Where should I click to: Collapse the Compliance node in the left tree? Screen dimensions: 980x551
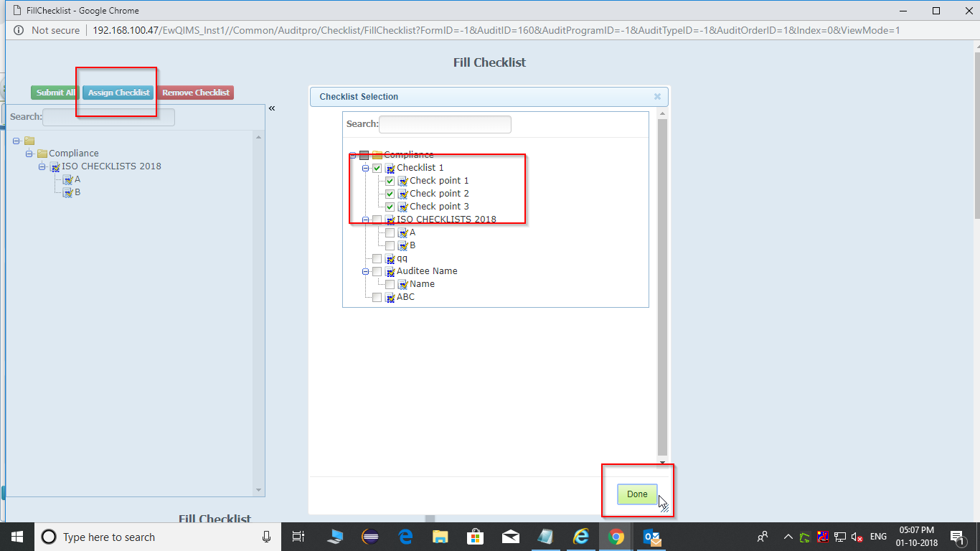coord(29,154)
